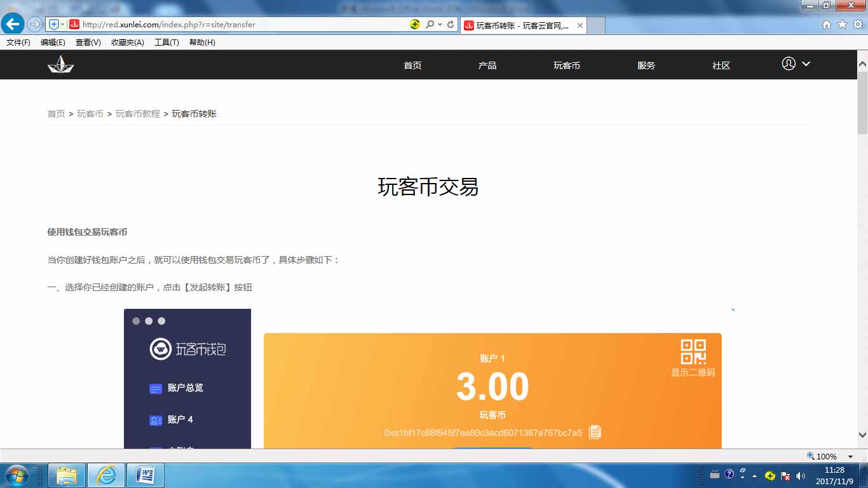The image size is (868, 488).
Task: Click the keyboard input icon in tray
Action: (x=715, y=475)
